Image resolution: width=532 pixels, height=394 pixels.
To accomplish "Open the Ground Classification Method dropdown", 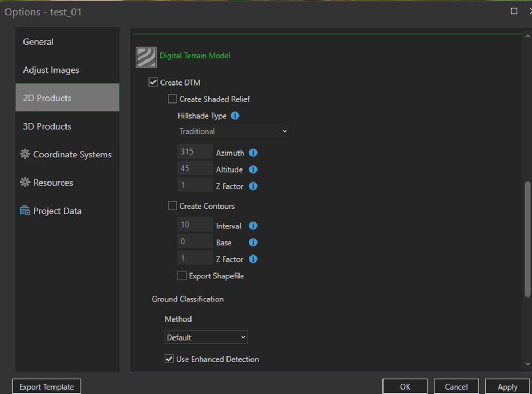I will [x=206, y=337].
